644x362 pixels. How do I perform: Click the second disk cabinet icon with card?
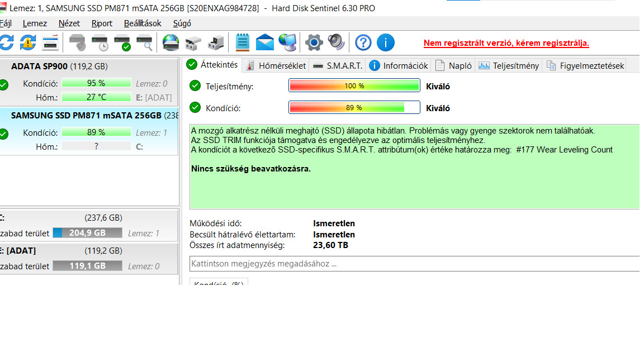coord(216,42)
